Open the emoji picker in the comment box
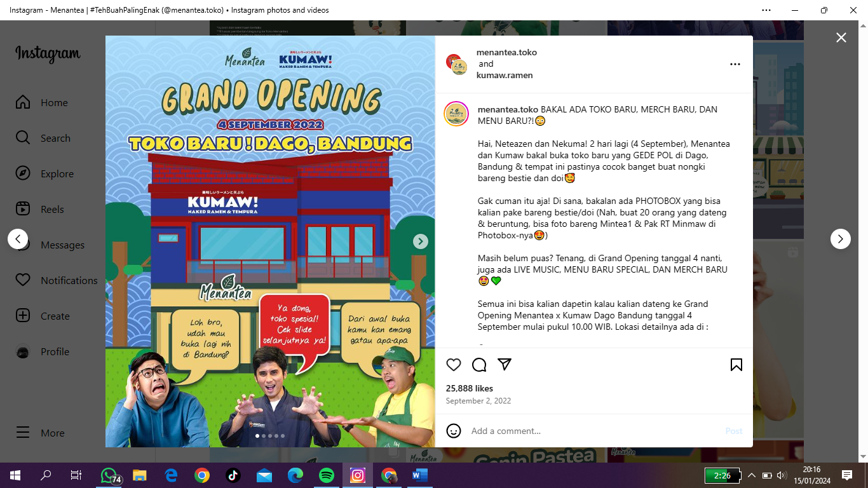 [453, 431]
